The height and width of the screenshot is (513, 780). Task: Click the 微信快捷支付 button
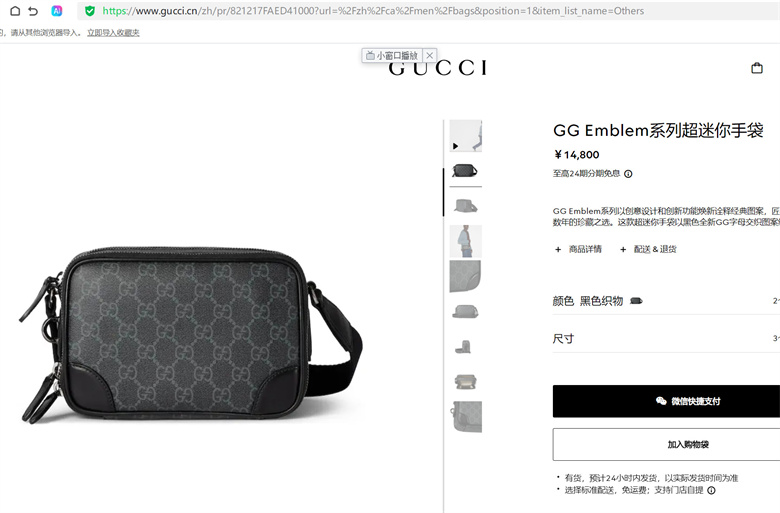tap(666, 401)
